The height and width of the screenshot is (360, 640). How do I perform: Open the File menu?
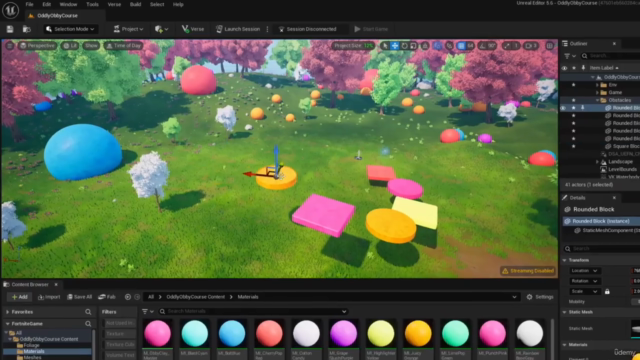(x=29, y=4)
